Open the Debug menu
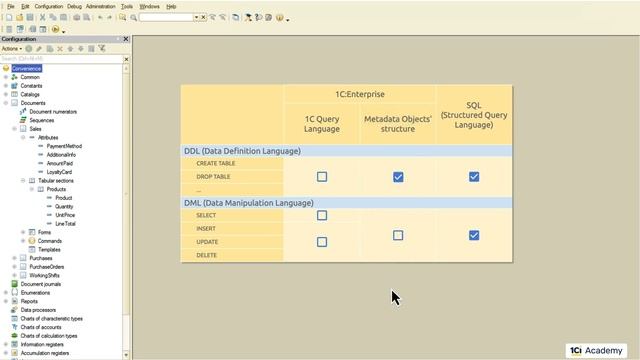The image size is (640, 360). coord(74,7)
